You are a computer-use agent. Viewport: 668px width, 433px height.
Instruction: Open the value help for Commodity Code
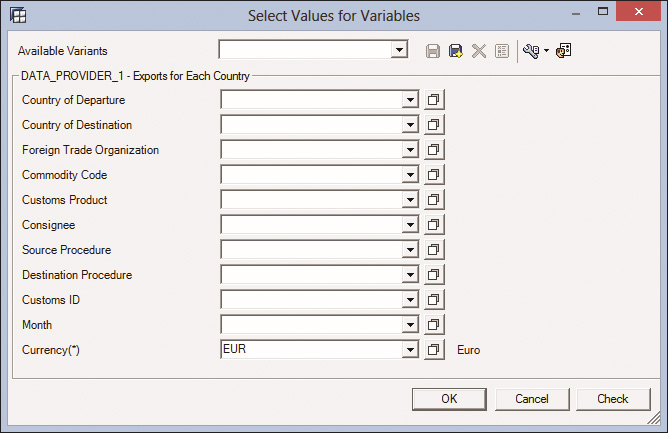pos(434,175)
